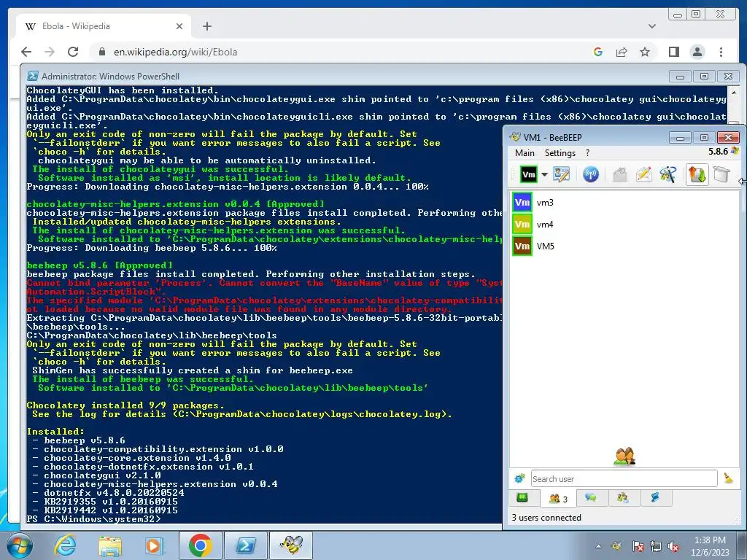
Task: Click the padlock site info icon
Action: pos(102,52)
